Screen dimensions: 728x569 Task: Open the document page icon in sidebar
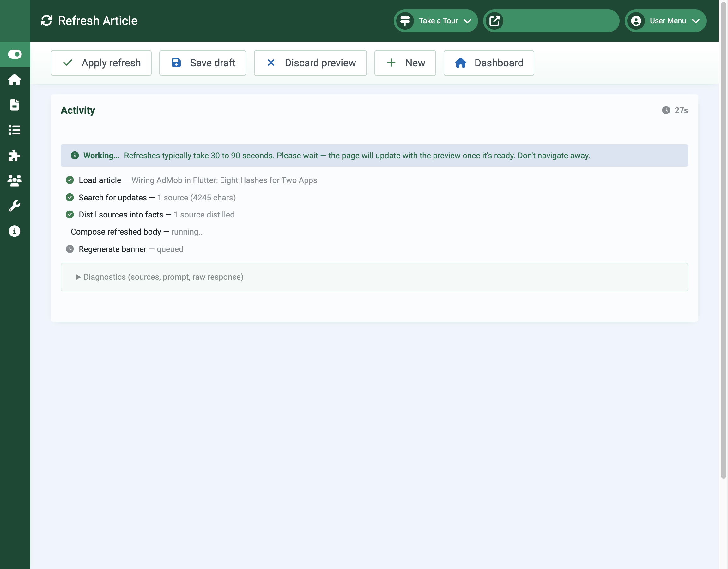click(15, 105)
